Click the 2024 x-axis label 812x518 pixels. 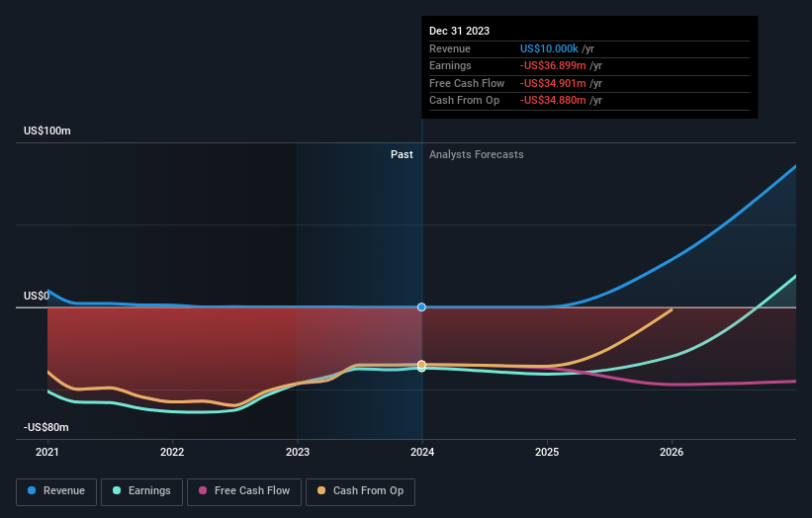[x=422, y=452]
